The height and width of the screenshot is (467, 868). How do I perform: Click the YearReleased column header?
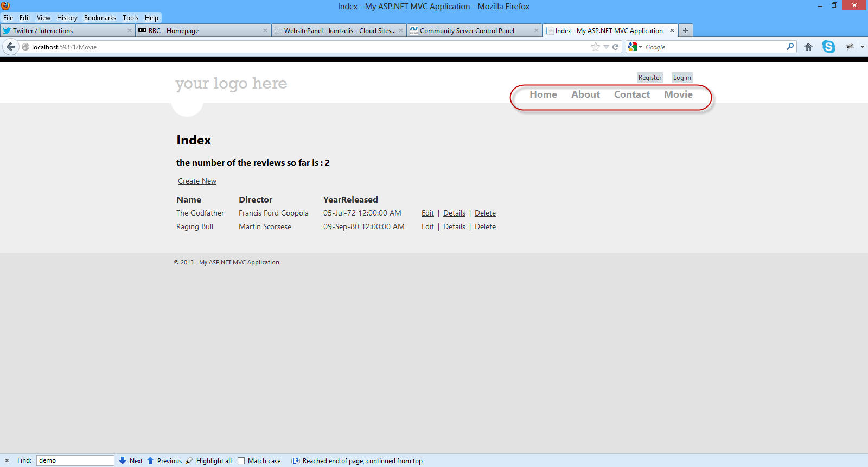pos(350,199)
